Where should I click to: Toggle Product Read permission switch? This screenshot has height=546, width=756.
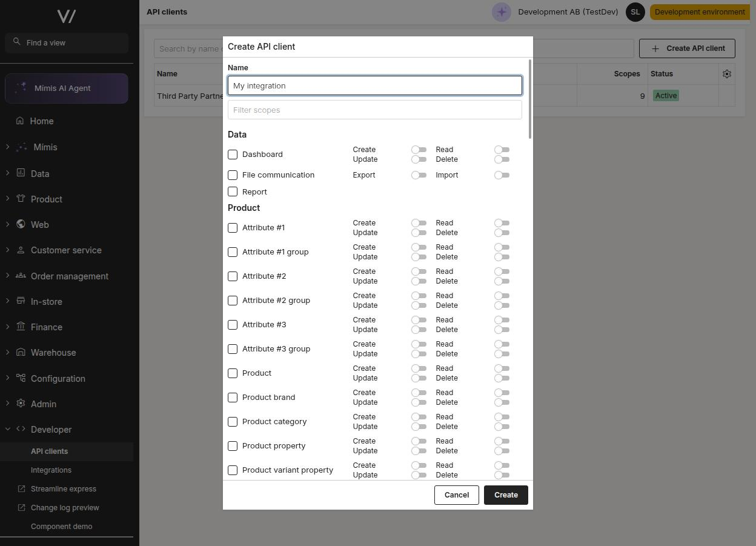tap(502, 368)
